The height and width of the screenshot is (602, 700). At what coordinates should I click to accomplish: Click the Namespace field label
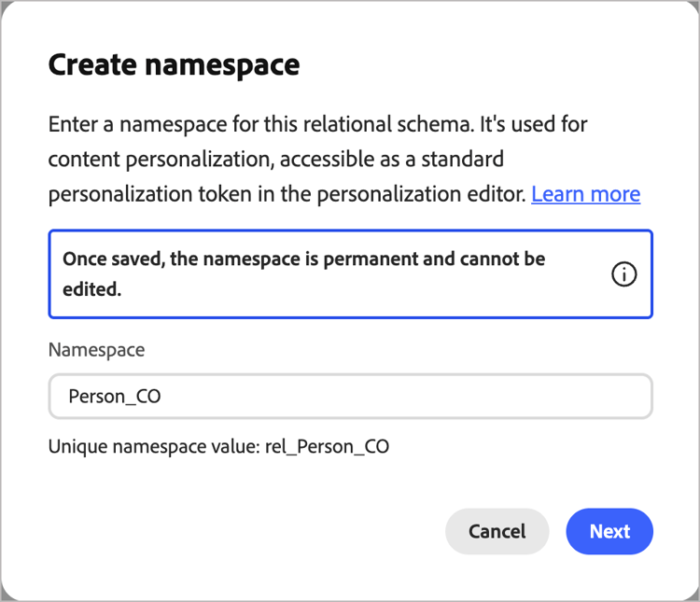[x=96, y=350]
